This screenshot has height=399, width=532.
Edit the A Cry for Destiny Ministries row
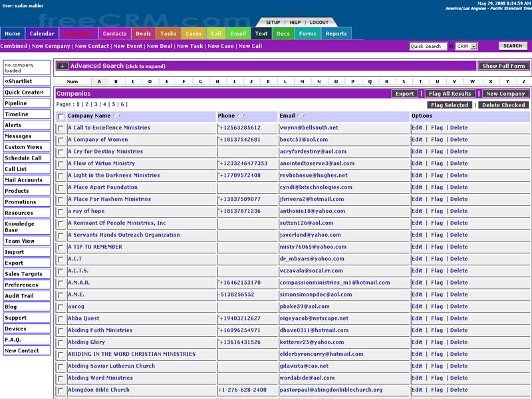point(417,152)
